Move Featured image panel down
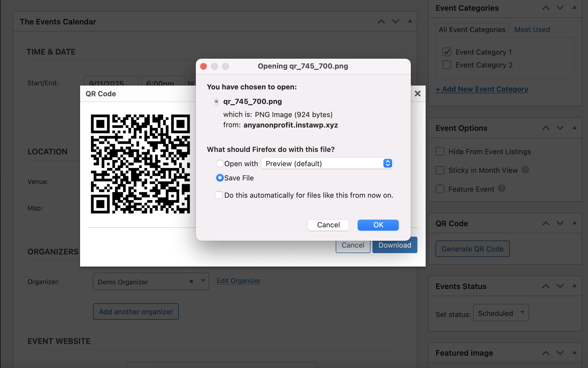588x368 pixels. (x=560, y=353)
